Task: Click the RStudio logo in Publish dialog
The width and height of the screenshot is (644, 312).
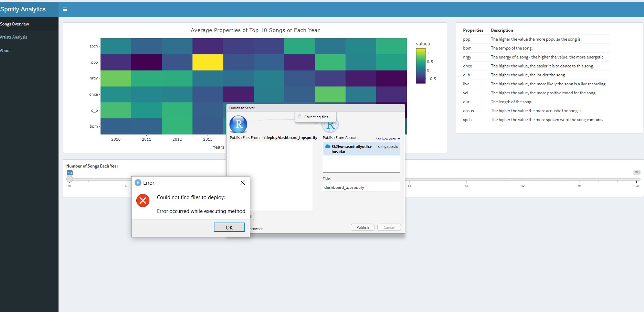Action: click(x=238, y=125)
